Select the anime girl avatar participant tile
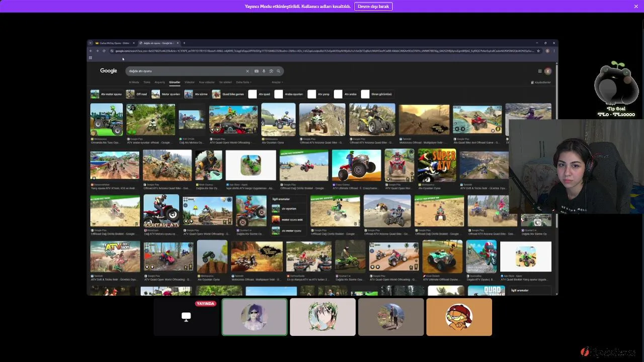This screenshot has height=362, width=644. click(x=323, y=317)
